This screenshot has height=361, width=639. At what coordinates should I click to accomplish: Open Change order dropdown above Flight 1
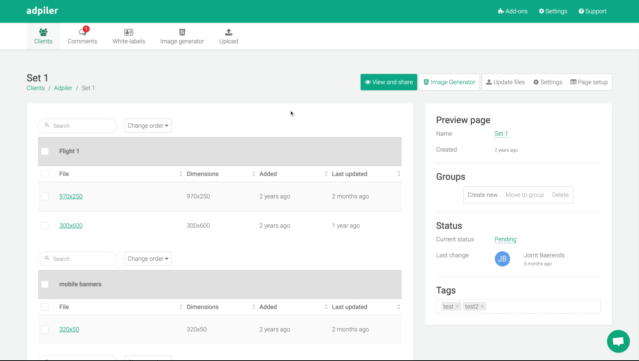click(148, 125)
